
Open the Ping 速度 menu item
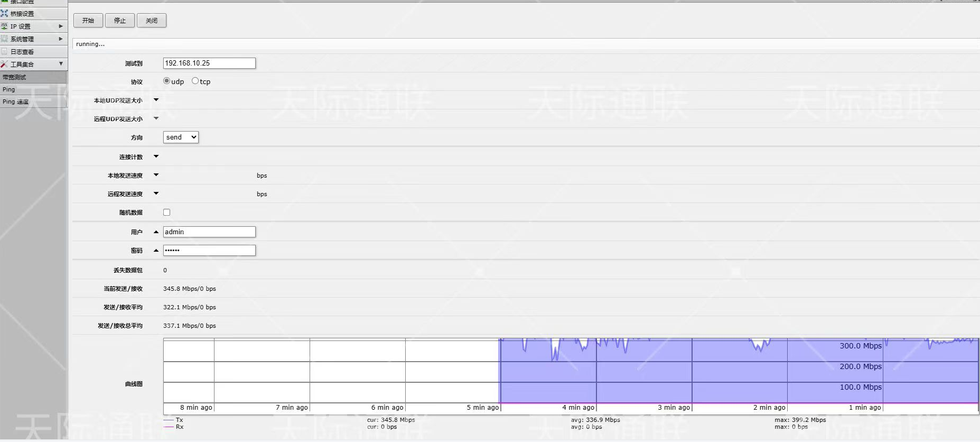click(34, 102)
